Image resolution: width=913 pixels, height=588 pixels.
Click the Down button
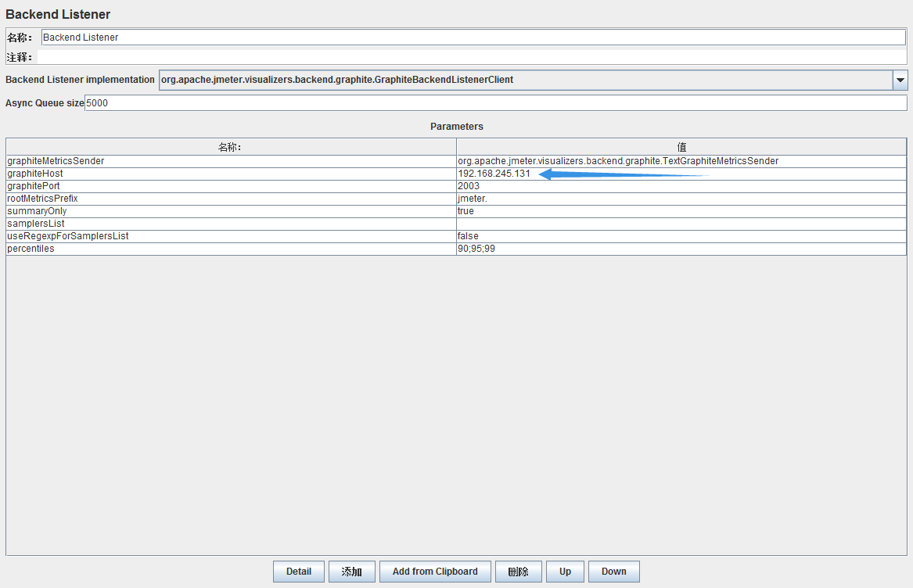pos(613,572)
